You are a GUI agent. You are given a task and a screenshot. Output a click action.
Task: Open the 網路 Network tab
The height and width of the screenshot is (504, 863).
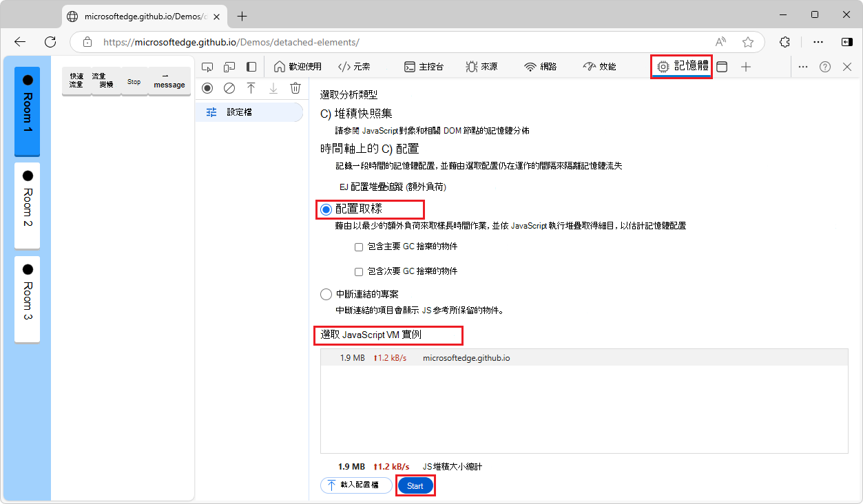pos(540,67)
